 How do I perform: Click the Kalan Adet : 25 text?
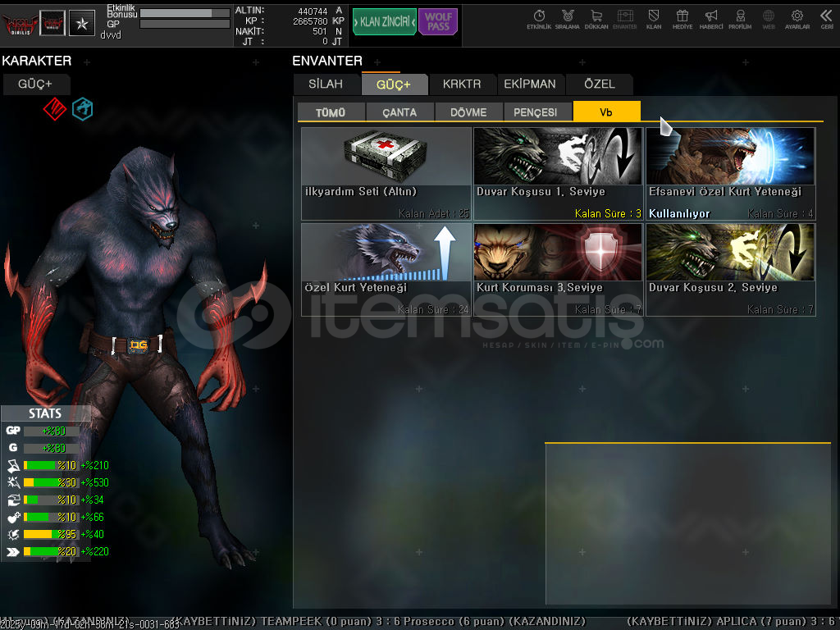click(x=433, y=214)
